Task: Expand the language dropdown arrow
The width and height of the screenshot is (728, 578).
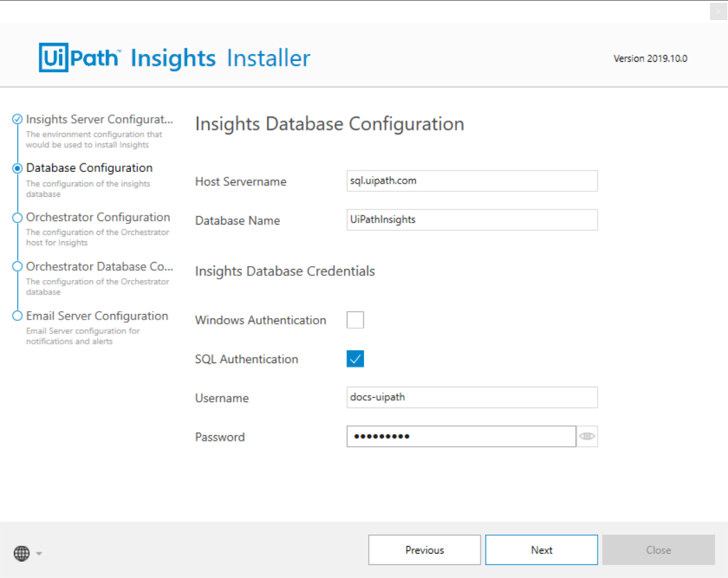Action: tap(39, 553)
